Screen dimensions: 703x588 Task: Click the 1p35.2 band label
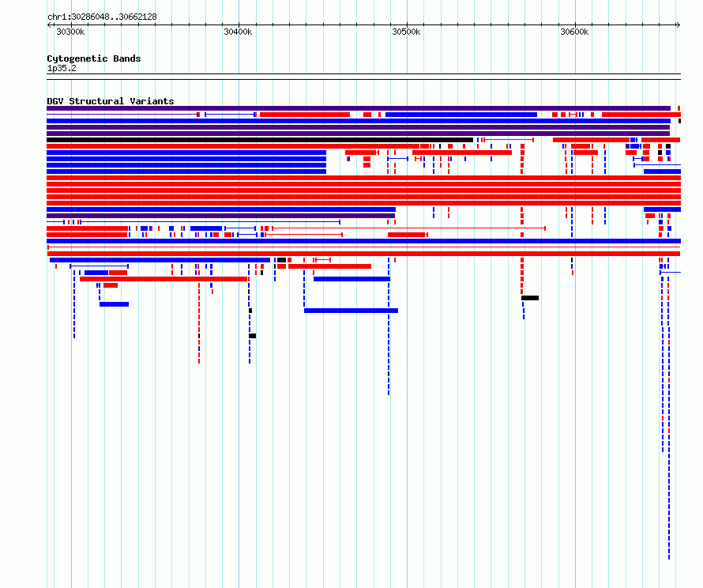[x=62, y=68]
